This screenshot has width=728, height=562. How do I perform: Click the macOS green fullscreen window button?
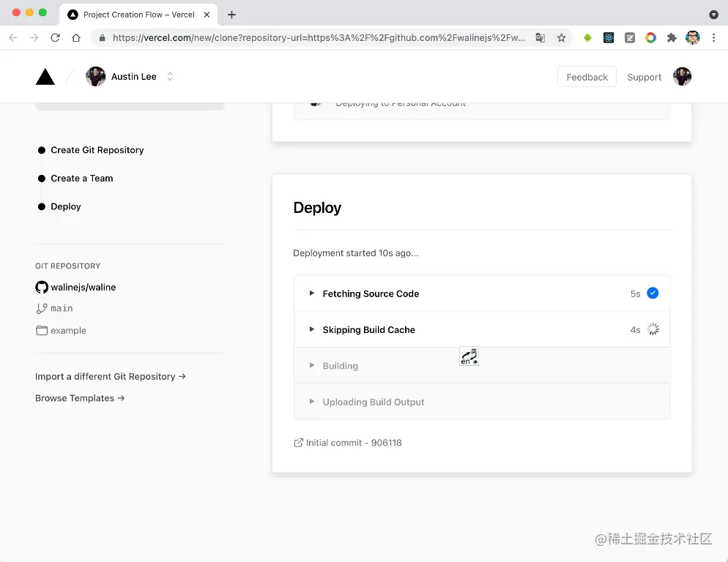click(x=42, y=12)
